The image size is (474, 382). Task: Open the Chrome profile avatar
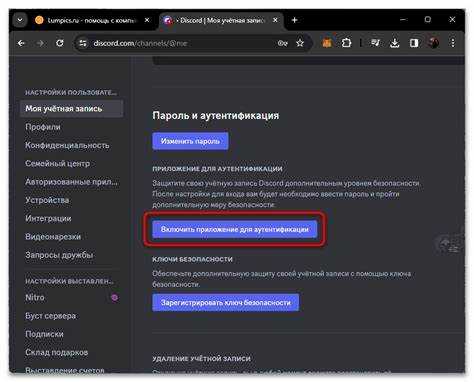tap(433, 43)
